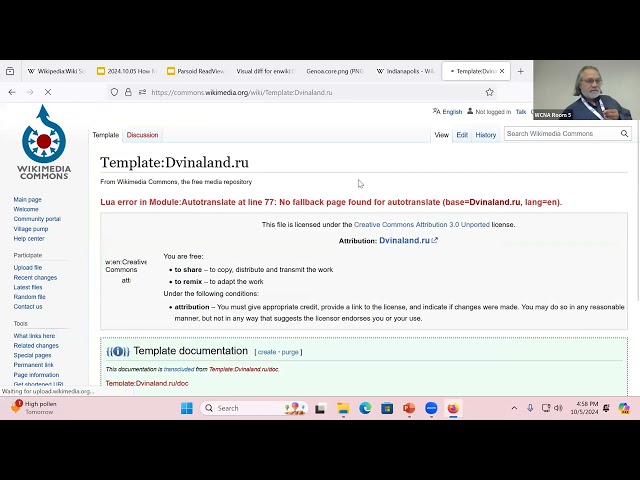
Task: Show hidden system tray icons
Action: [514, 408]
